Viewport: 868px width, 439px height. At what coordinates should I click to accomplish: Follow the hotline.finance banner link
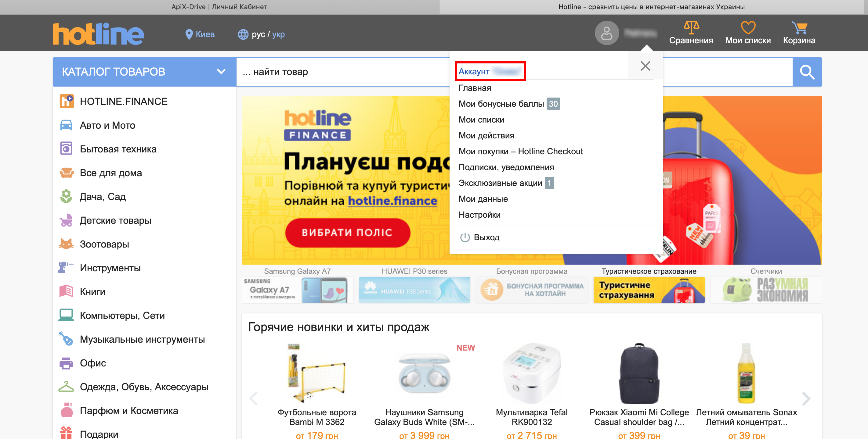pos(392,201)
